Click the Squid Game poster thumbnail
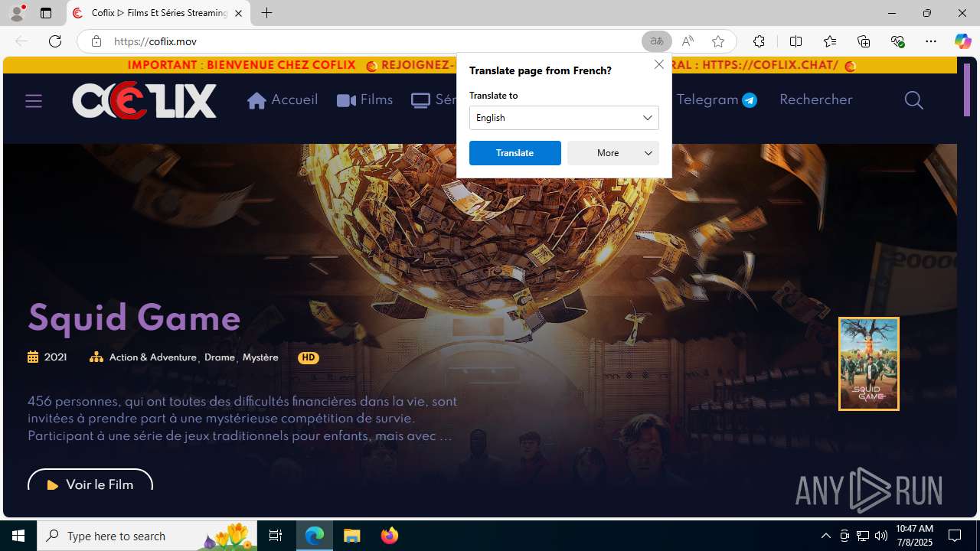The width and height of the screenshot is (980, 551). coord(869,364)
